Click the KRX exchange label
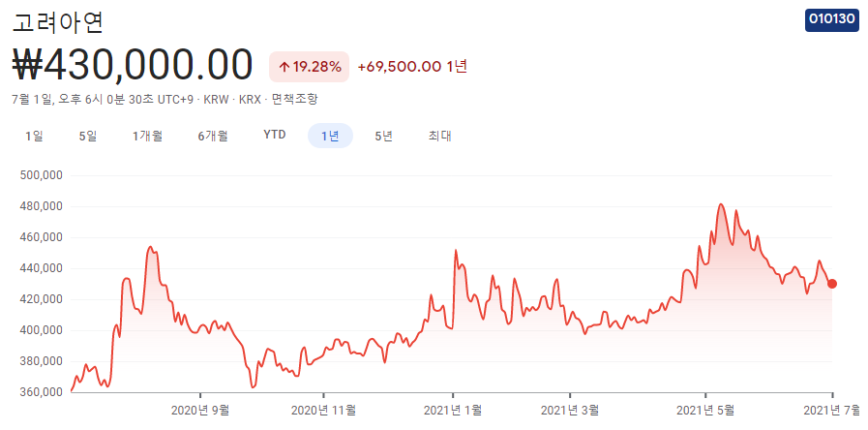This screenshot has width=868, height=430. (x=250, y=100)
